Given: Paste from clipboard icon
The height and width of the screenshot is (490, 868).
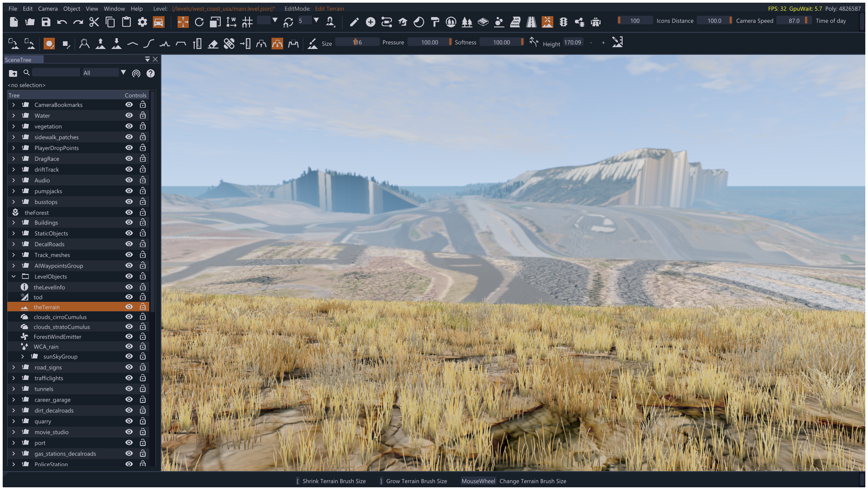Looking at the screenshot, I should tap(126, 22).
